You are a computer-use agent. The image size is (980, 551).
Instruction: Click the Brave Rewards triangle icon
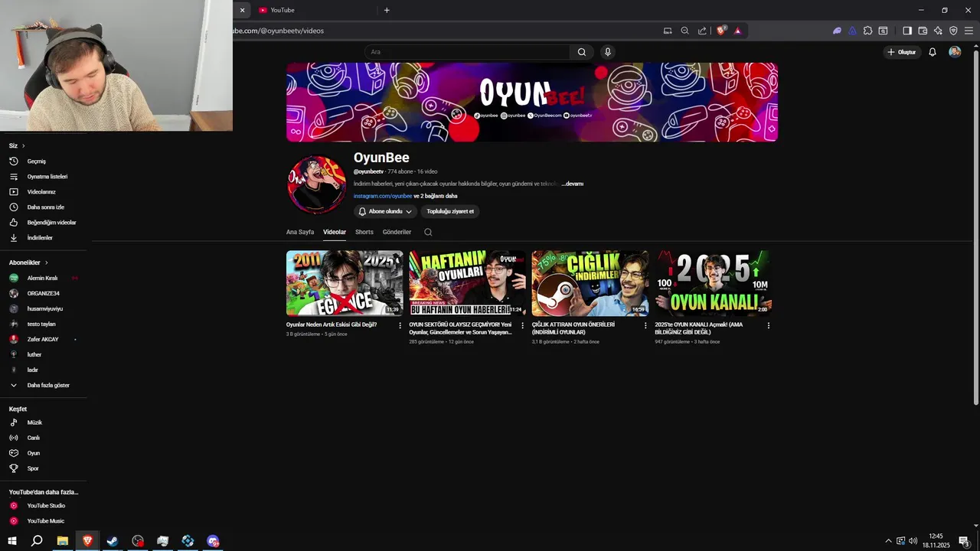coord(738,31)
